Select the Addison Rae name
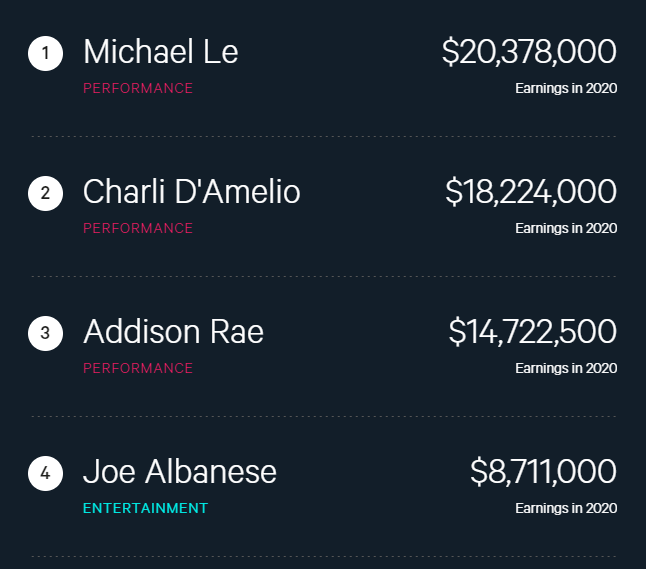The width and height of the screenshot is (646, 569). click(173, 332)
